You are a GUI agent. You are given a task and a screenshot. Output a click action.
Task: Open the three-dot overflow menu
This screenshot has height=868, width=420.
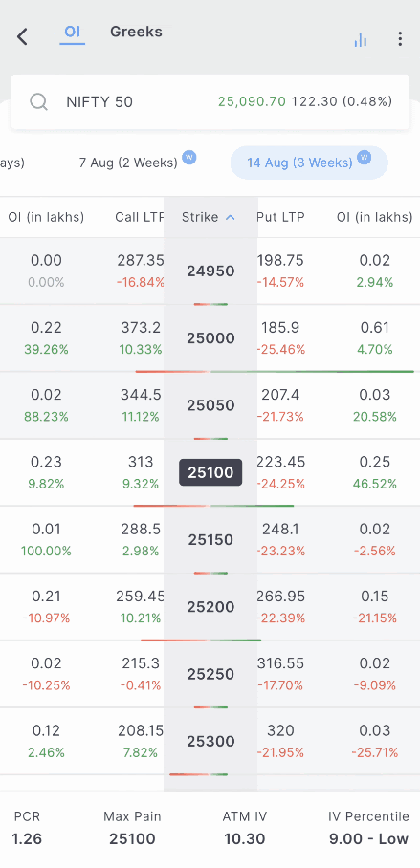coord(400,39)
